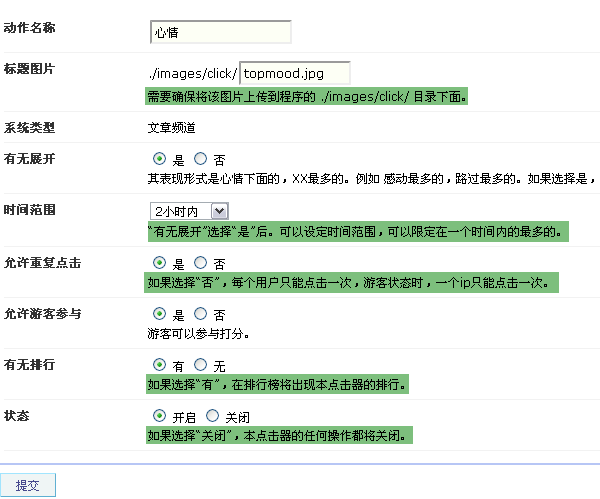The image size is (600, 499).
Task: Click the green hint under 状态 options
Action: click(x=279, y=436)
